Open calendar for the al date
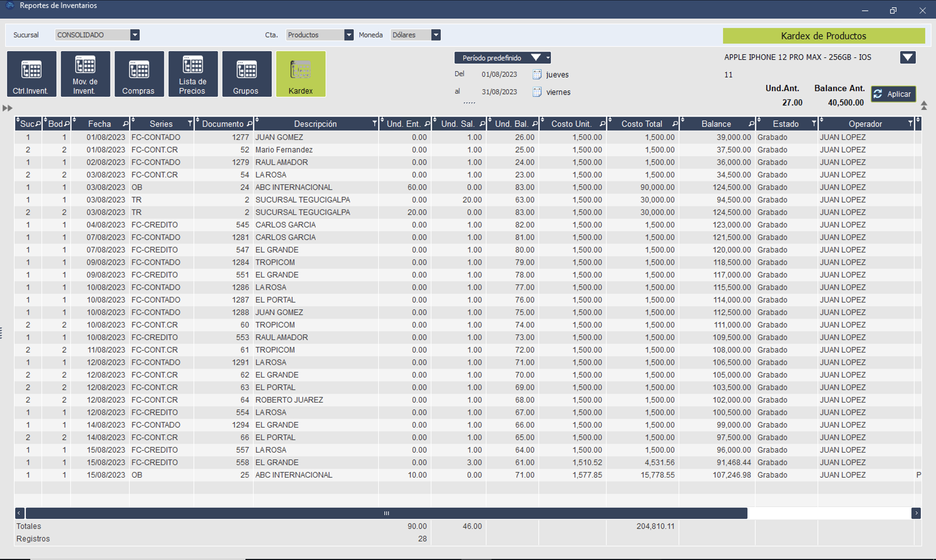 (x=537, y=92)
